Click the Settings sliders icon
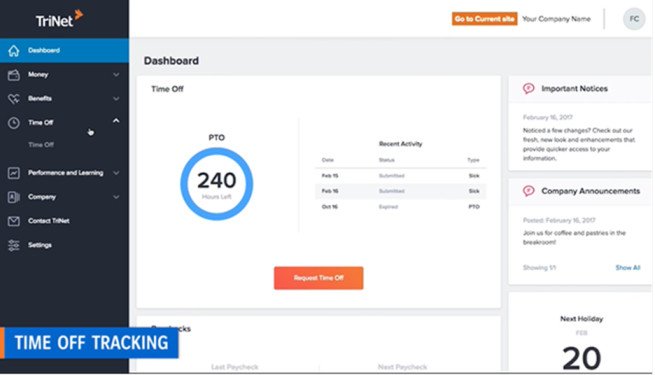Image resolution: width=655 pixels, height=375 pixels. pos(14,245)
